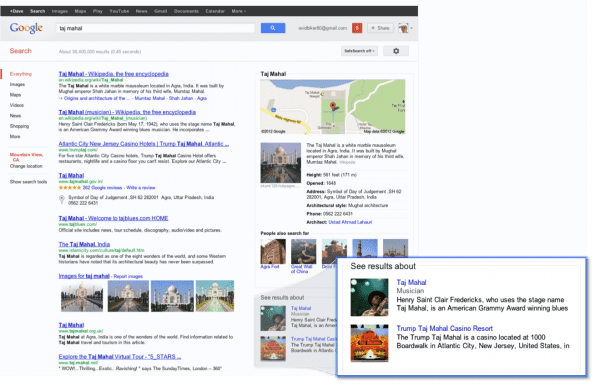Click the Share button
The width and height of the screenshot is (595, 385).
click(381, 28)
